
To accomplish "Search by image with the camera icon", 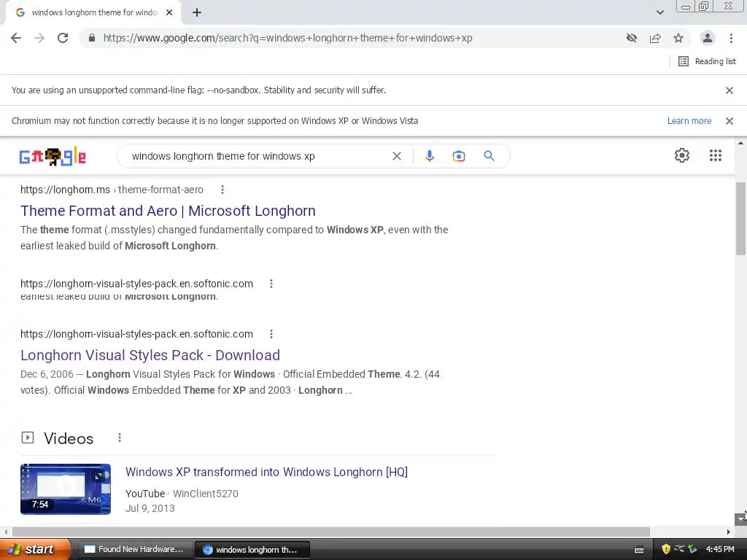I will (459, 156).
